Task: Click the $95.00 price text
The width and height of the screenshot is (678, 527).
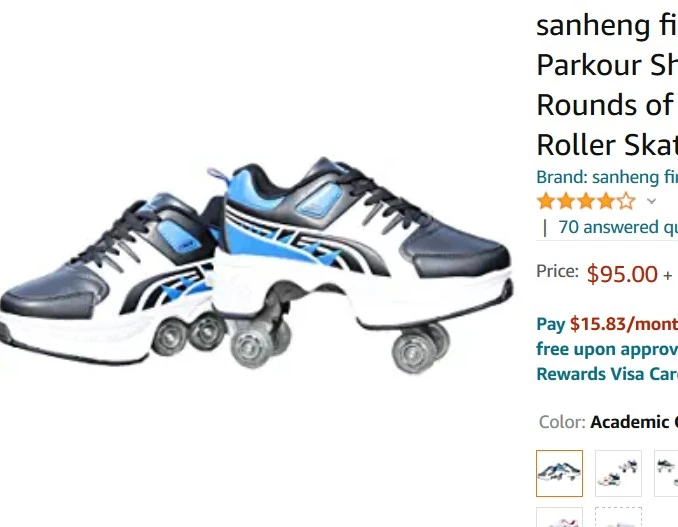Action: 622,274
